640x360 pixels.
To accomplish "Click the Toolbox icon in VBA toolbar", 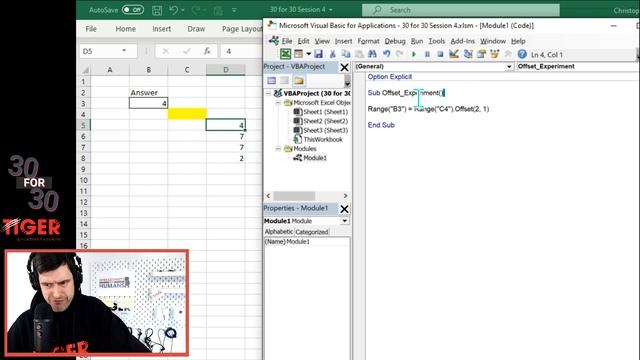I will tap(508, 54).
